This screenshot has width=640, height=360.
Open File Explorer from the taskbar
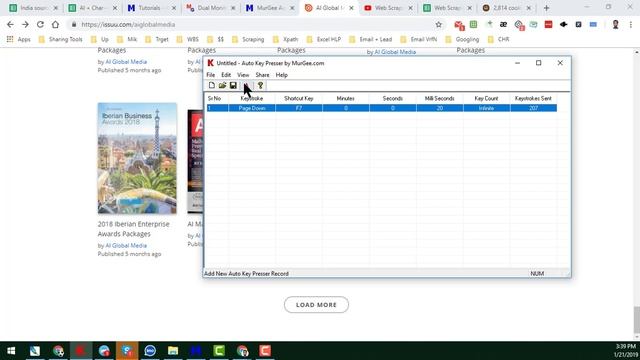pyautogui.click(x=173, y=351)
